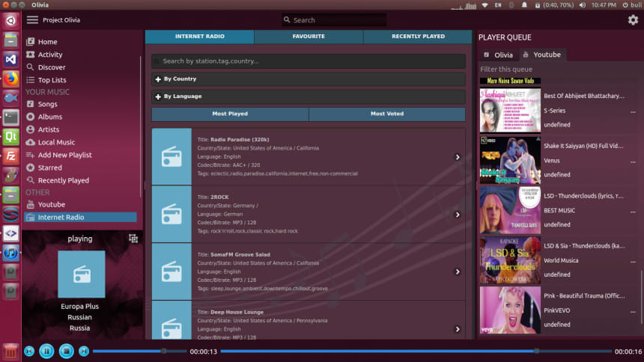Switch to the Internet Radio tab
Screen dimensions: 644x362
tap(200, 37)
